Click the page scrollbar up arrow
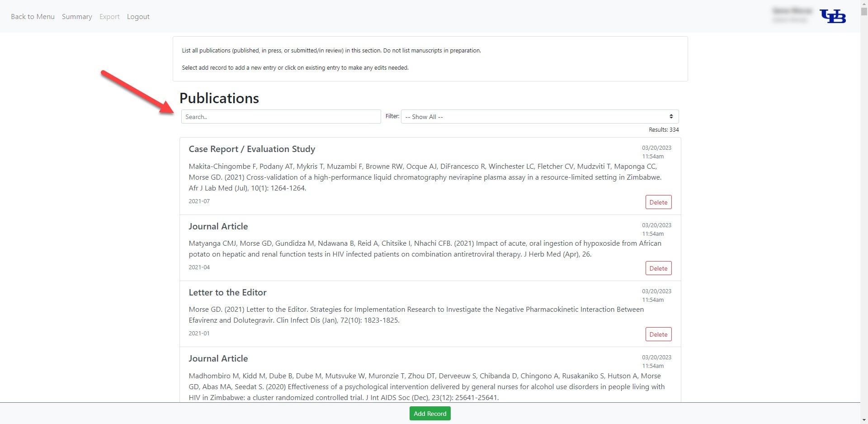868x424 pixels. pyautogui.click(x=864, y=4)
